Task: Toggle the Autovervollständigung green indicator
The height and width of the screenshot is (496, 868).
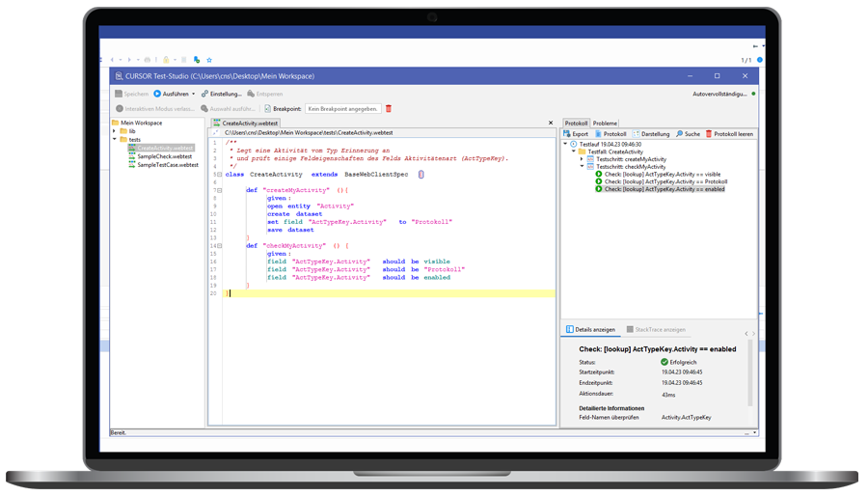Action: pos(753,94)
